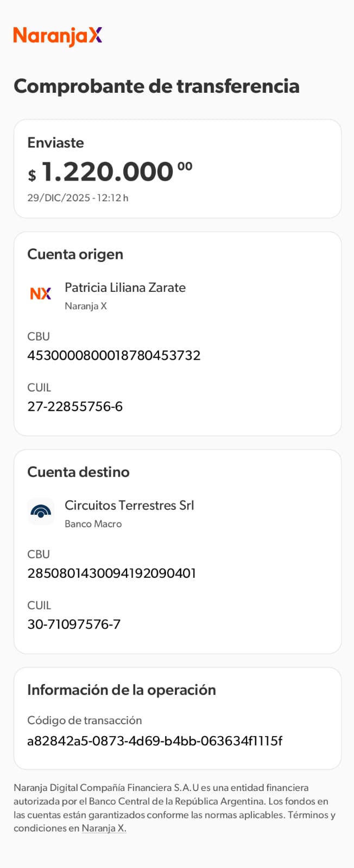Click the Naranja X logo at top
Viewport: 354px width, 868px height.
tap(58, 36)
